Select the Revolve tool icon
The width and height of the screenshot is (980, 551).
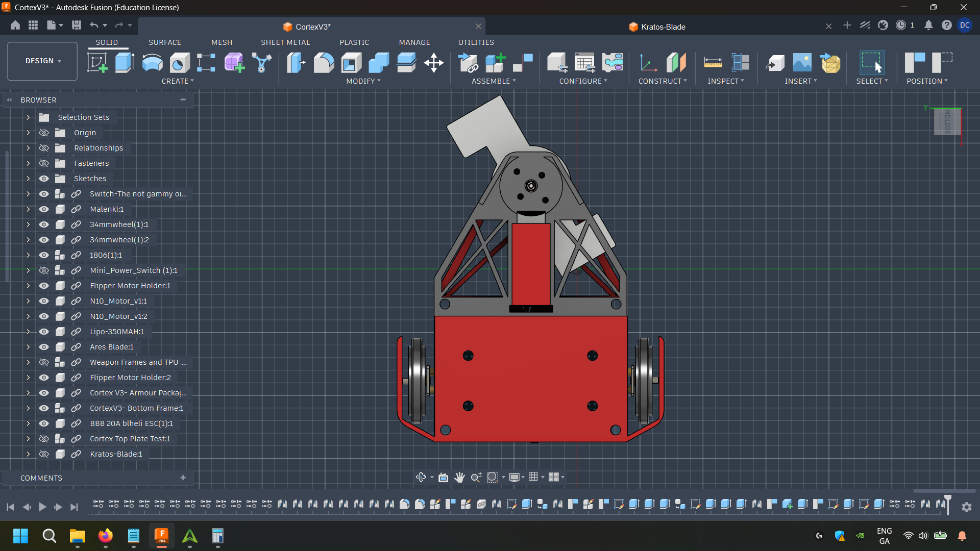pyautogui.click(x=152, y=63)
